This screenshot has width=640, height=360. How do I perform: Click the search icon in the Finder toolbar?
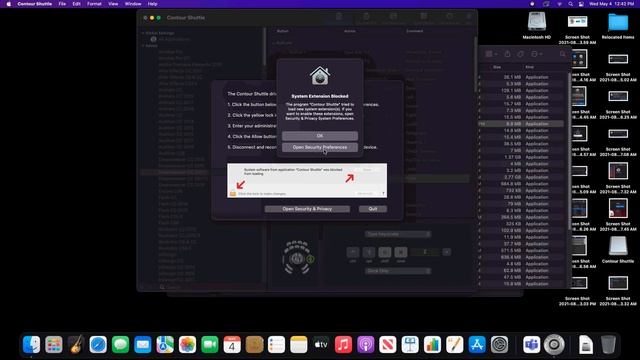[x=562, y=54]
